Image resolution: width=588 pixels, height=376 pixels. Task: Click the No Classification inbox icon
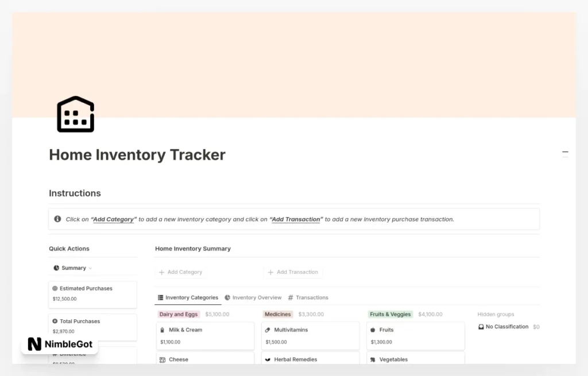[481, 327]
